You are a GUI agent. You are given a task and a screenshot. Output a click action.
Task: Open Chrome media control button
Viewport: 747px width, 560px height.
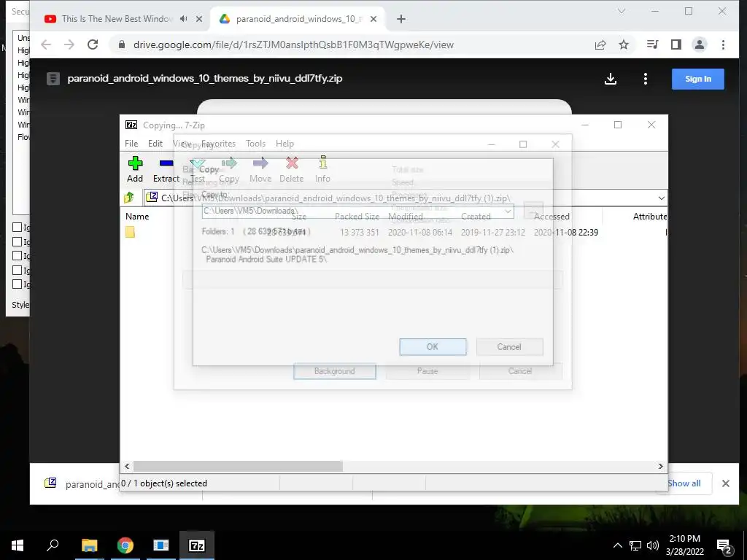pos(653,44)
